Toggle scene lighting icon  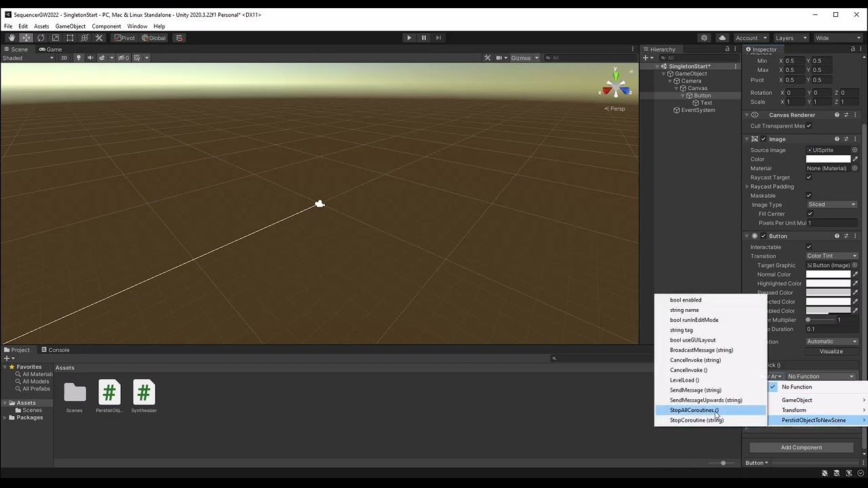(x=79, y=58)
